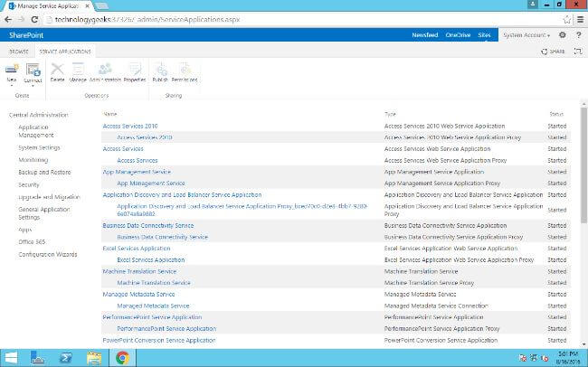
Task: Click the Name column header
Action: click(110, 114)
